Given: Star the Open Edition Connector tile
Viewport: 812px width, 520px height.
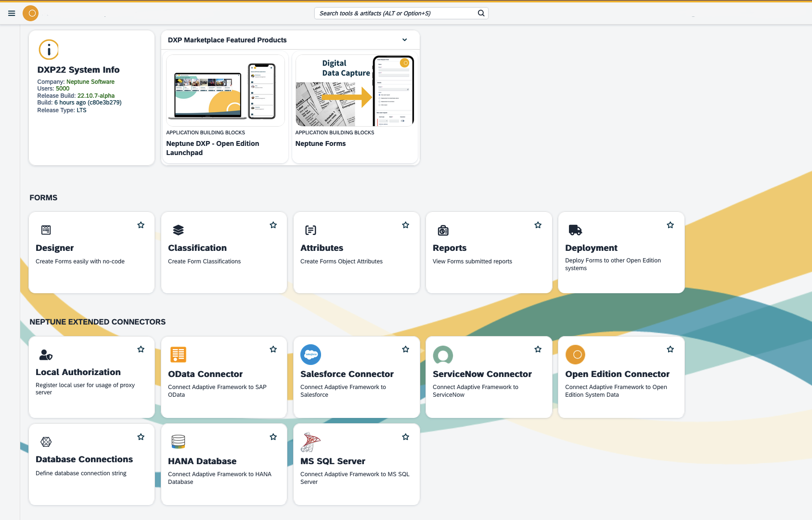Looking at the screenshot, I should click(670, 349).
